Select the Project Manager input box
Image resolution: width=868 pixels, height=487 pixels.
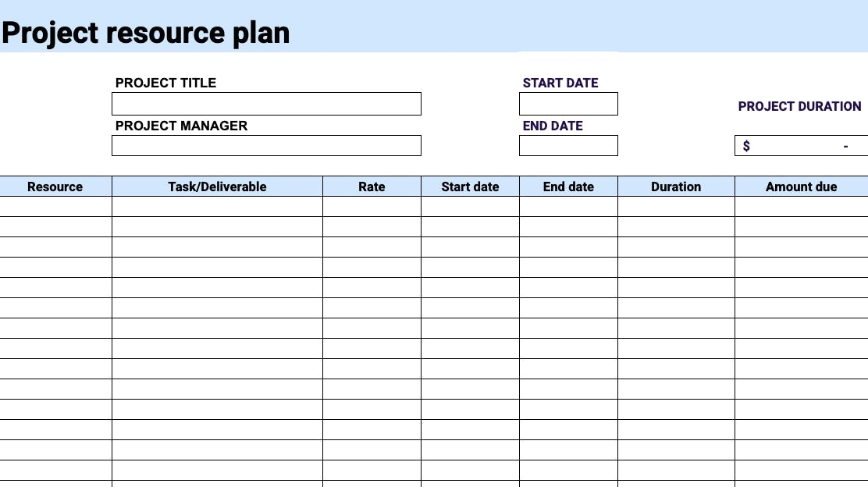[x=266, y=145]
